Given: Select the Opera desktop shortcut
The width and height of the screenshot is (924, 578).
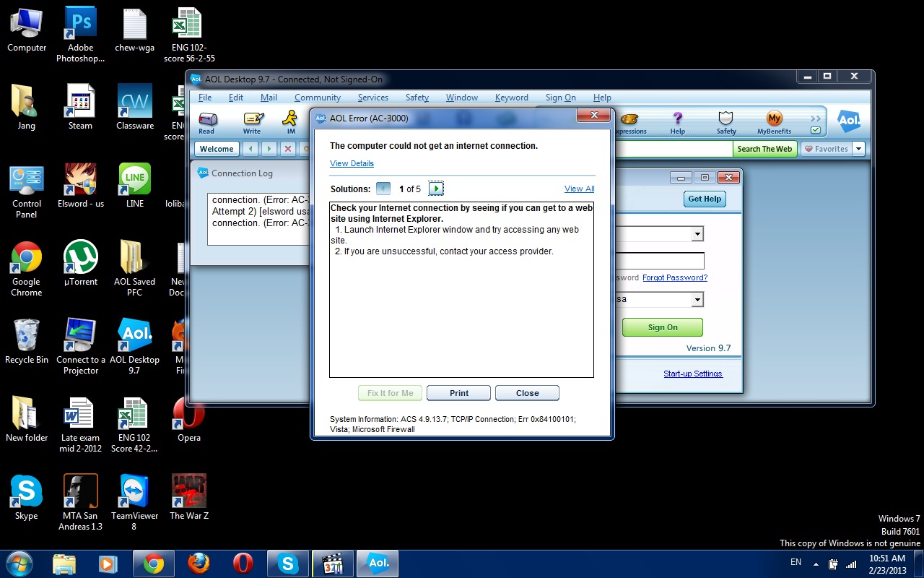Looking at the screenshot, I should 189,420.
